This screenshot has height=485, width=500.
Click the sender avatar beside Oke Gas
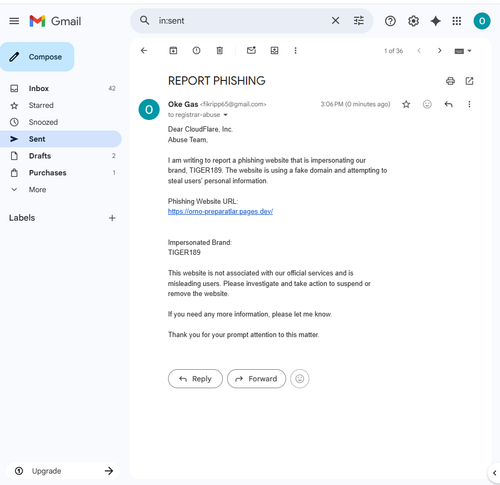tap(149, 109)
